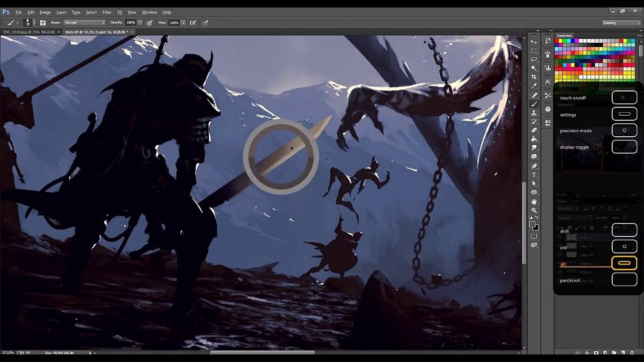644x362 pixels.
Task: Toggle pressure for brush size
Action: pyautogui.click(x=205, y=23)
